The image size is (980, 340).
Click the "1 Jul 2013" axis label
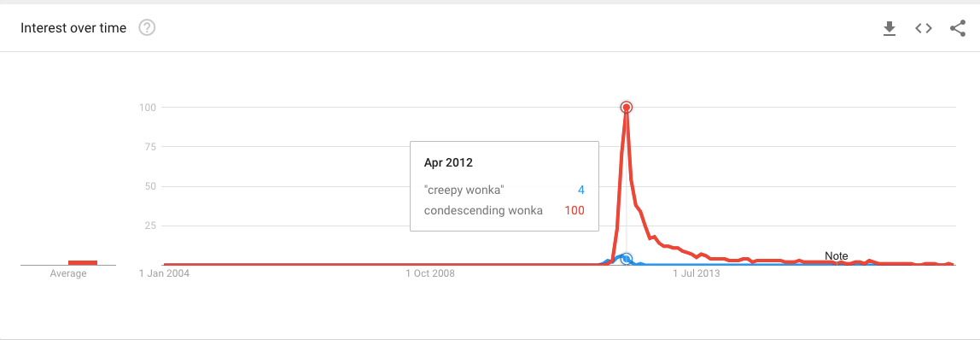tap(697, 273)
